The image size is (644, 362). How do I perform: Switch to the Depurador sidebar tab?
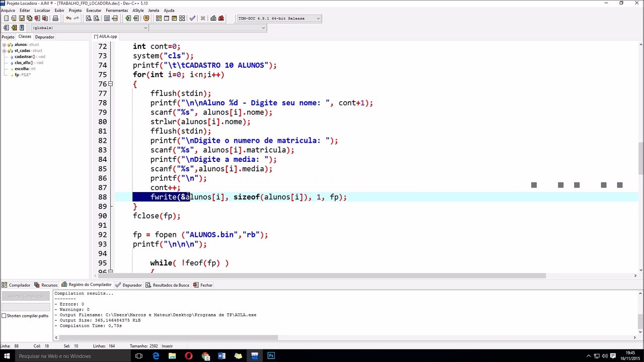click(x=45, y=37)
